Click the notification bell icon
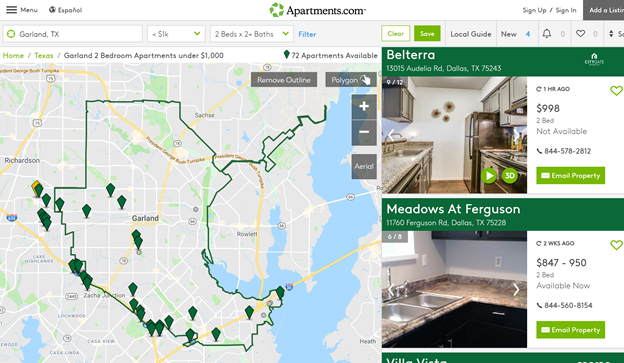The width and height of the screenshot is (624, 363). pyautogui.click(x=547, y=34)
